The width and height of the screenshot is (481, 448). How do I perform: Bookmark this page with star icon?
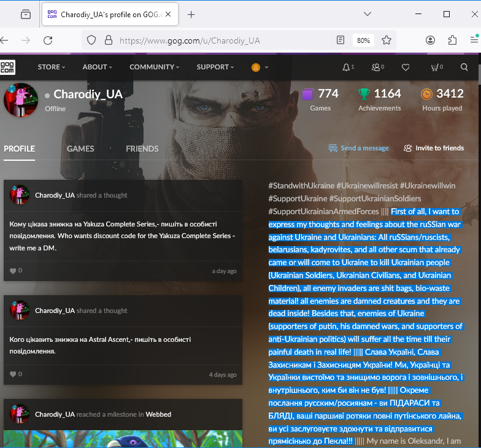387,41
